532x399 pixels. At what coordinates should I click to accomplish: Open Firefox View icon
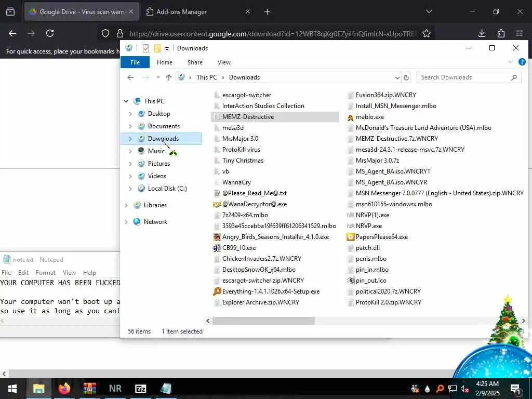click(10, 11)
